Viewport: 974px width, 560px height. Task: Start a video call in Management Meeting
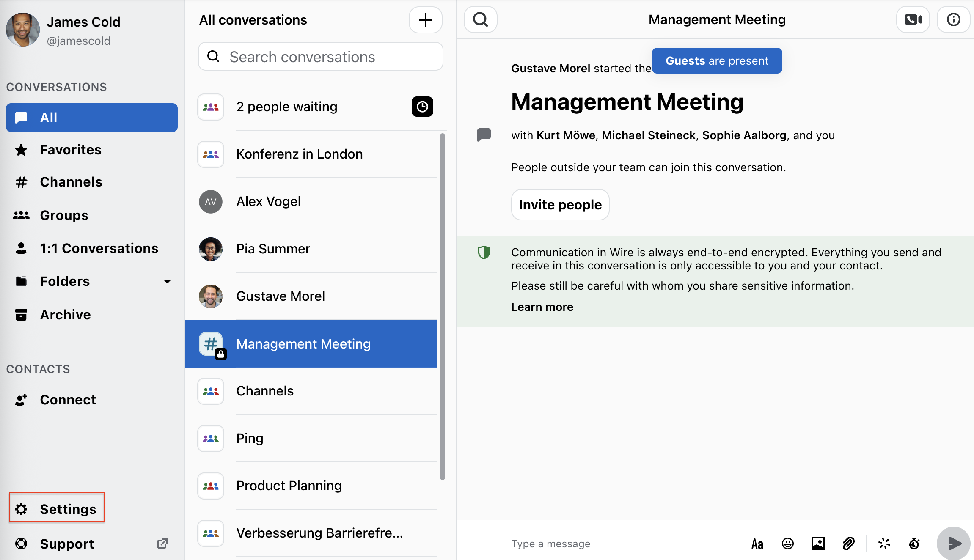[x=913, y=19]
